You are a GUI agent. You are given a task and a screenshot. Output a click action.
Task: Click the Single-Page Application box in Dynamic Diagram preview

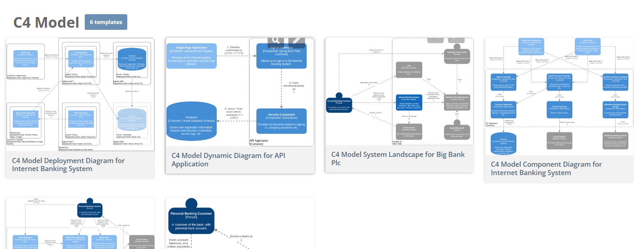coord(191,56)
